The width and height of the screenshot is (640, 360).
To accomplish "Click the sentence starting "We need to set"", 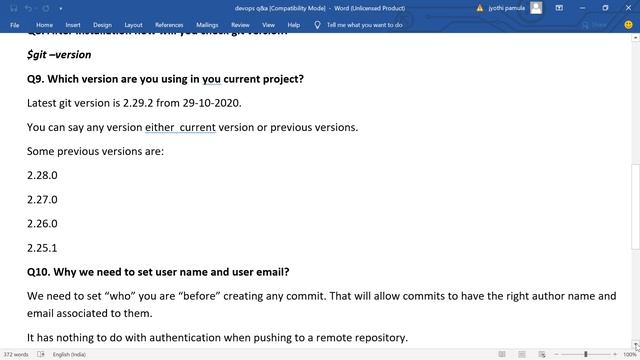I will [x=322, y=296].
